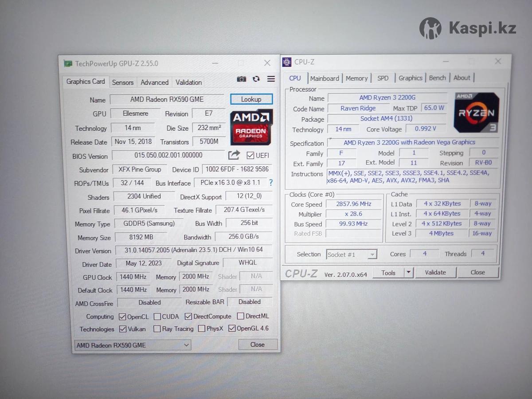532x399 pixels.
Task: Click the Bus Interface question mark icon
Action: [x=270, y=182]
